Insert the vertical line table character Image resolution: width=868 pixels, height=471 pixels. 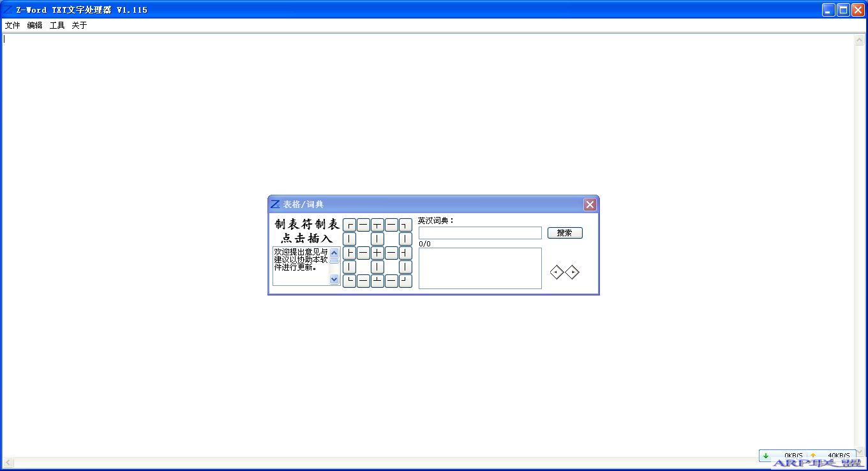[x=349, y=238]
